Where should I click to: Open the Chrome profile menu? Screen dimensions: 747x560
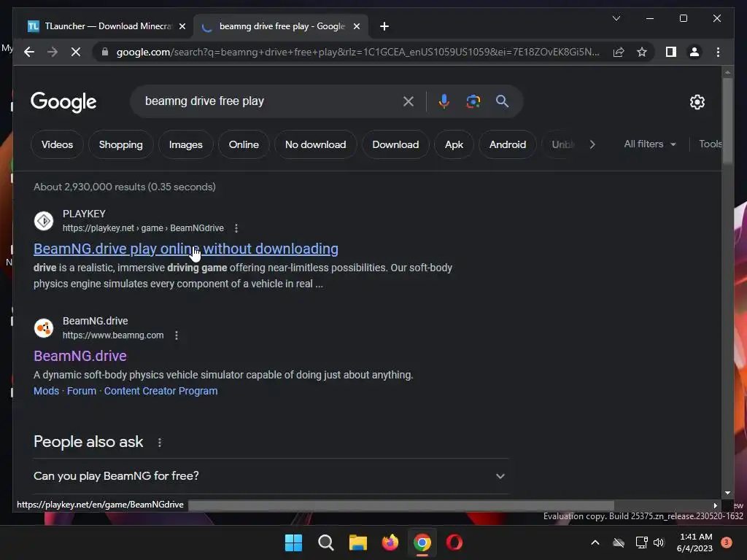coord(694,52)
